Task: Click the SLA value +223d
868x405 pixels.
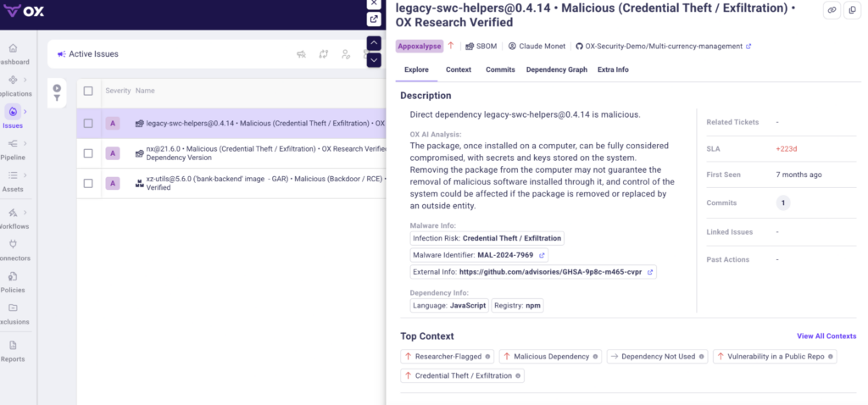Action: pyautogui.click(x=786, y=149)
